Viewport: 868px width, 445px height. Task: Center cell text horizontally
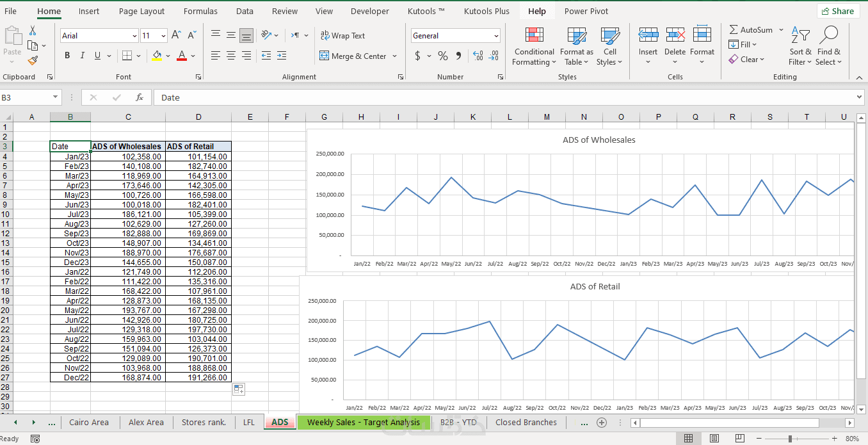tap(231, 56)
